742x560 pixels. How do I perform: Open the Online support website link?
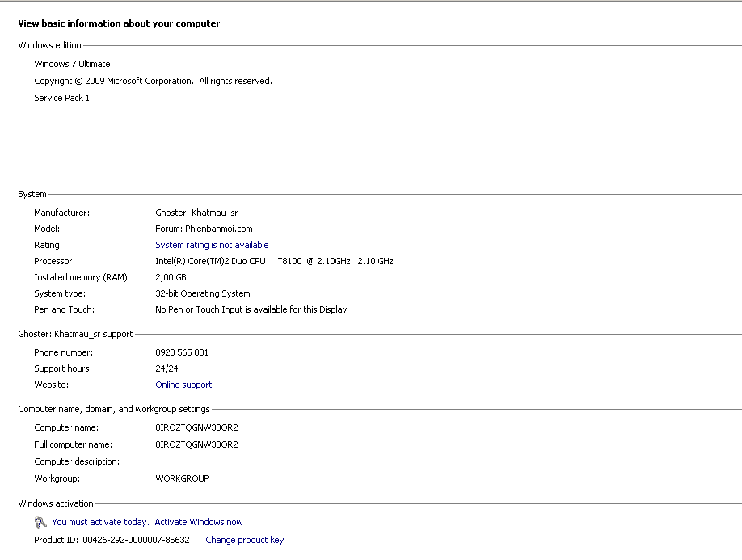(183, 385)
